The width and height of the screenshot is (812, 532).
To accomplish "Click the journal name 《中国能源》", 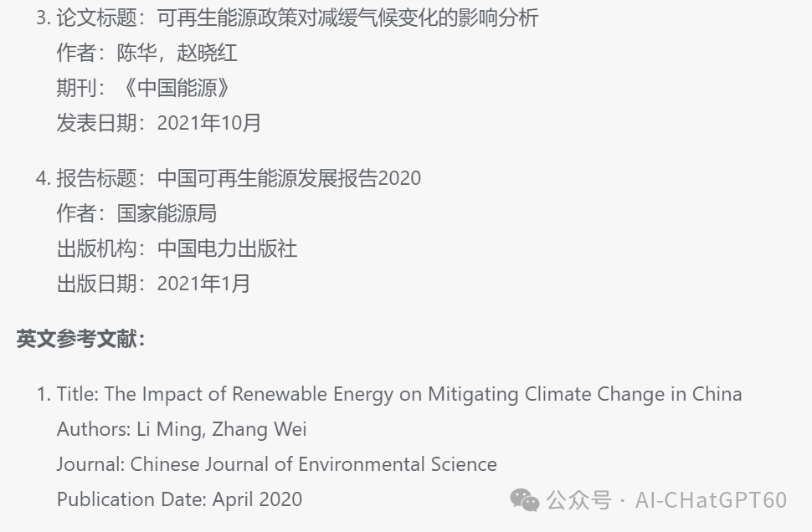I will pyautogui.click(x=177, y=88).
